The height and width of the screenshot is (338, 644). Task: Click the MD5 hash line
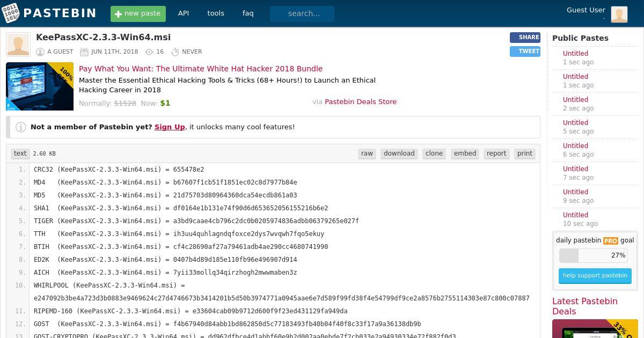click(x=165, y=195)
